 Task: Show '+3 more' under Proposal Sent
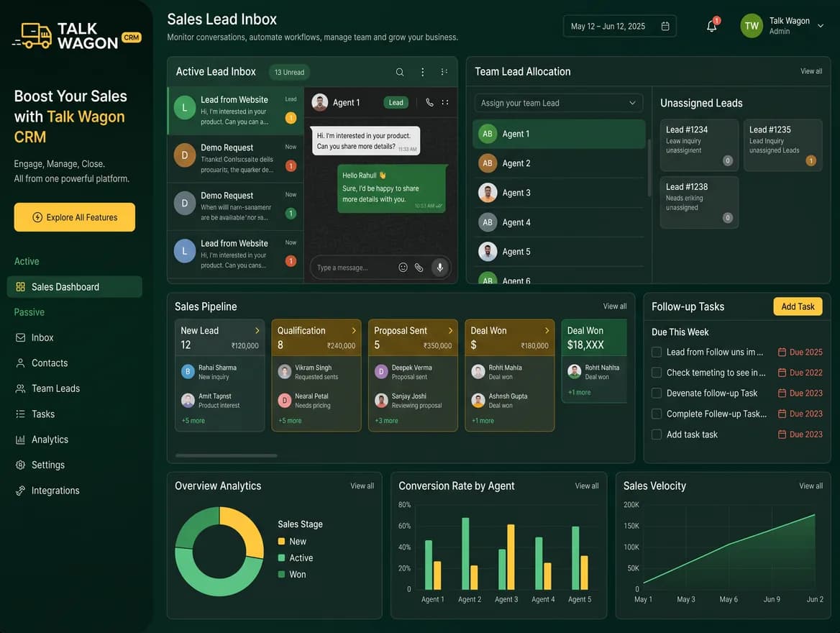click(x=386, y=421)
